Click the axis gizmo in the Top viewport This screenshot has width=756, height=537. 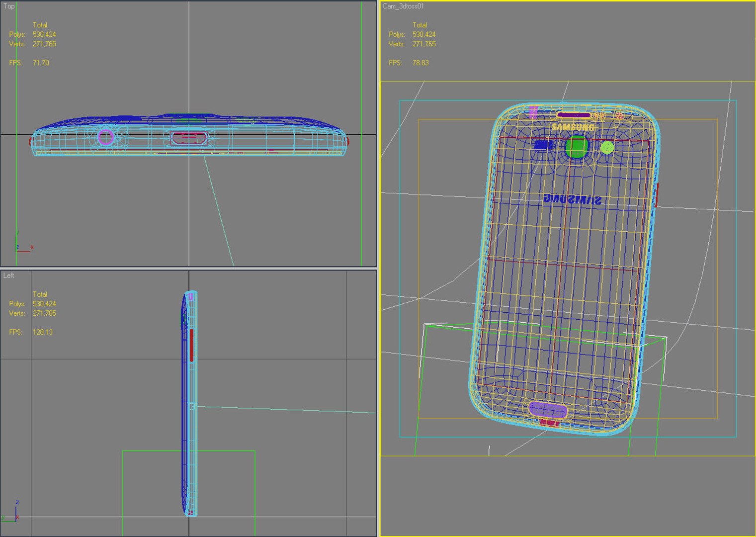(x=23, y=242)
